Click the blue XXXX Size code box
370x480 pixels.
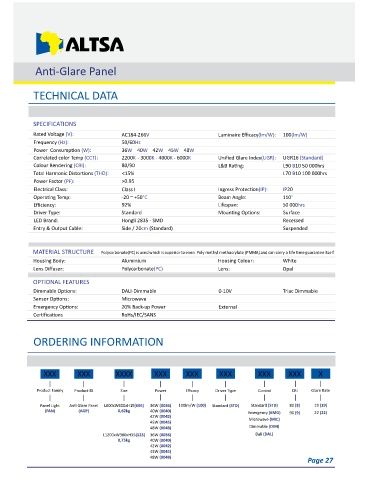pyautogui.click(x=124, y=374)
